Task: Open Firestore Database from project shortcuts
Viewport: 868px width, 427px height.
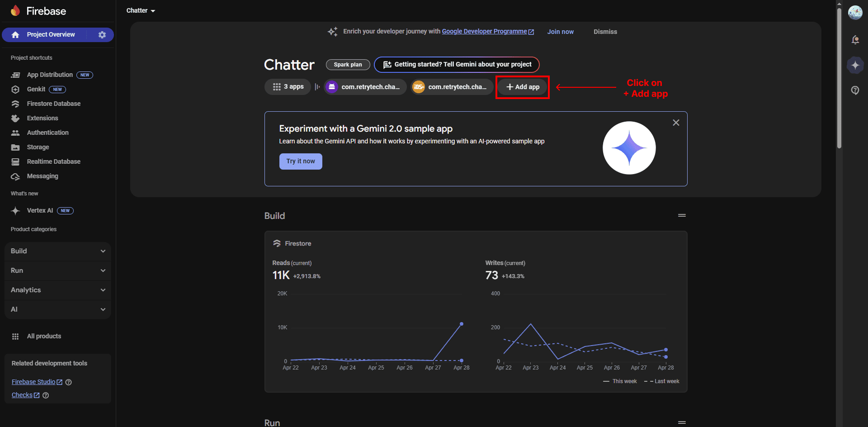Action: (x=53, y=104)
